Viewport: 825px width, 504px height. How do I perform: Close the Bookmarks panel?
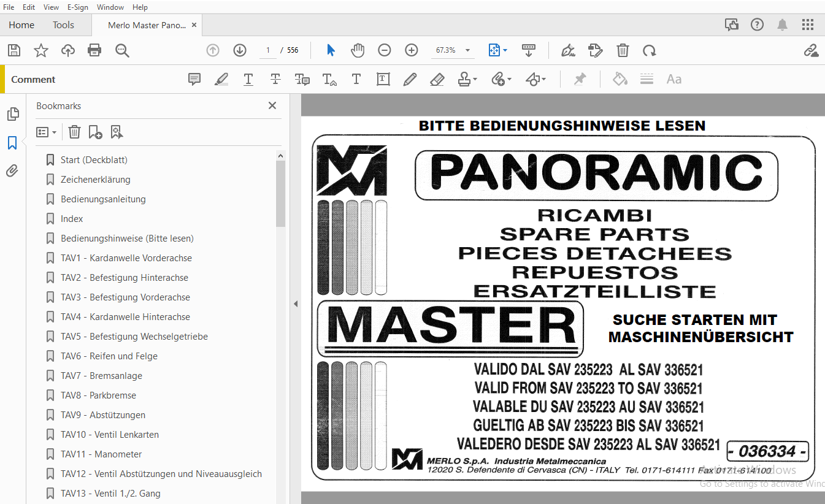pos(272,105)
